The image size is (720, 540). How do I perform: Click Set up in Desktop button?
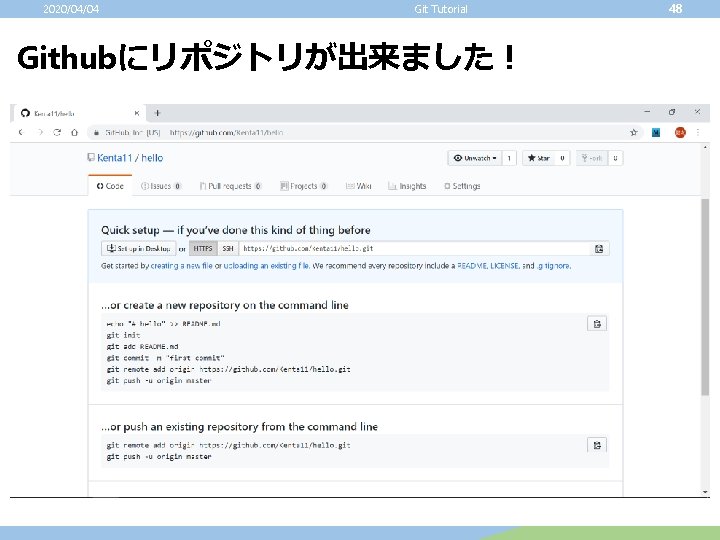[139, 248]
